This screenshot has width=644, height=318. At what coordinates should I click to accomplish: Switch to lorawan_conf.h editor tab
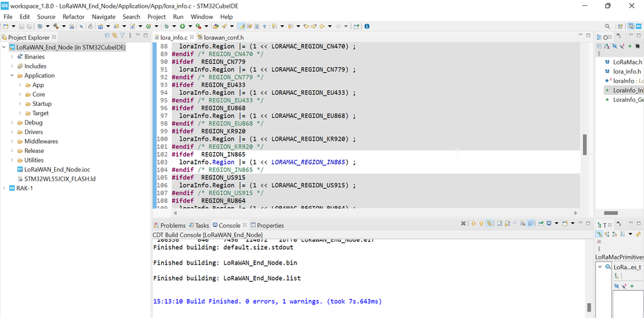pos(220,37)
